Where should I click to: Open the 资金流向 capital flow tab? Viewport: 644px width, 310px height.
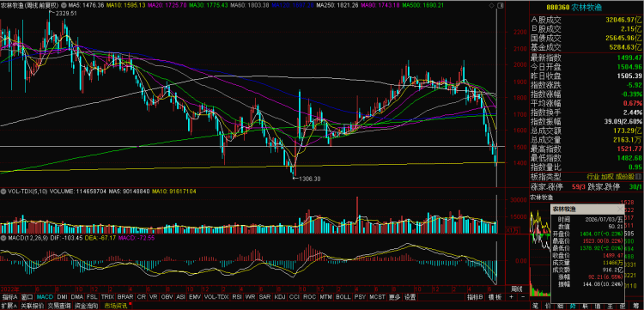tap(87, 306)
